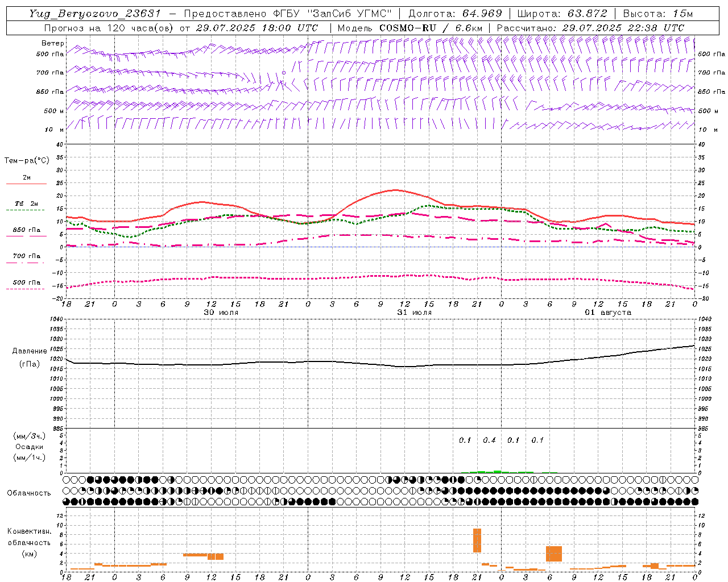Screen dimensions: 728x582
Task: Click the peak of the red 2м temperature curve
Action: coord(395,190)
